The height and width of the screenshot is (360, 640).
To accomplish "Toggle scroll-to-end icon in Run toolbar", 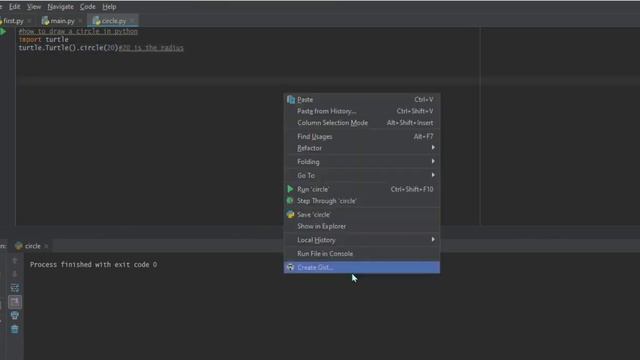I will (15, 302).
